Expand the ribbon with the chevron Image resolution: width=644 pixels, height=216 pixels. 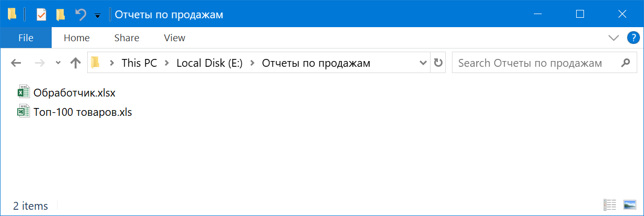(x=613, y=38)
